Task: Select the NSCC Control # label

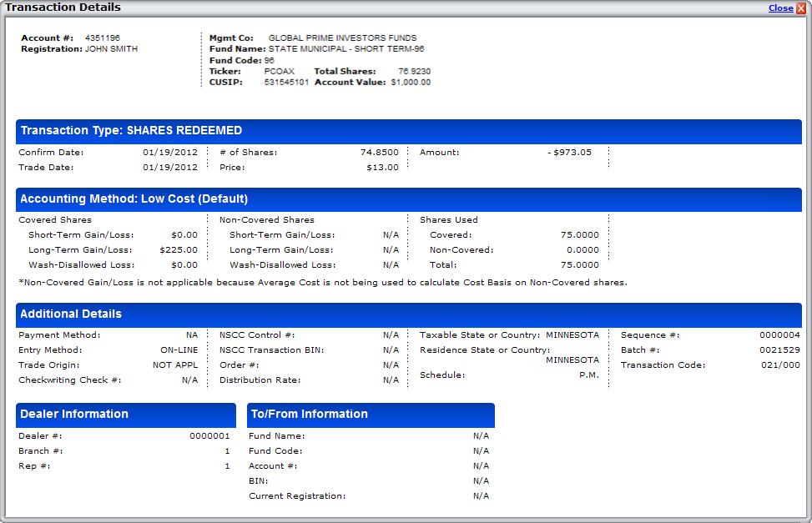Action: click(x=257, y=335)
